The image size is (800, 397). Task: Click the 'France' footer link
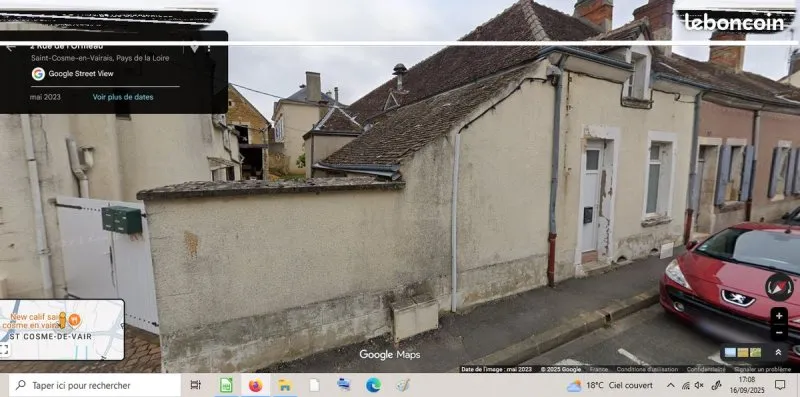598,369
